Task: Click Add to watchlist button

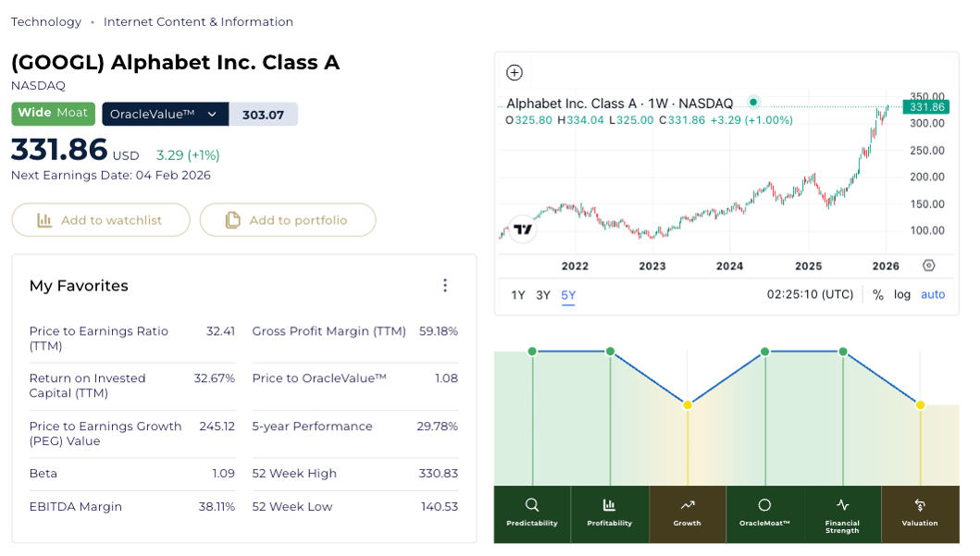Action: click(x=101, y=220)
